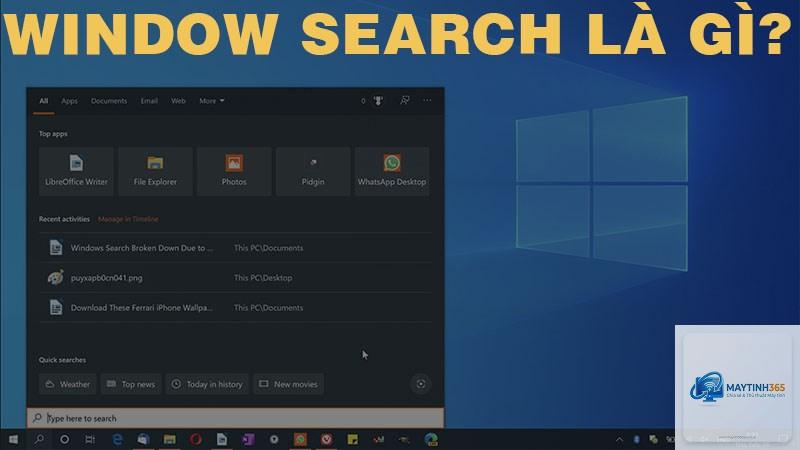Click the Weather quick search button

(68, 384)
